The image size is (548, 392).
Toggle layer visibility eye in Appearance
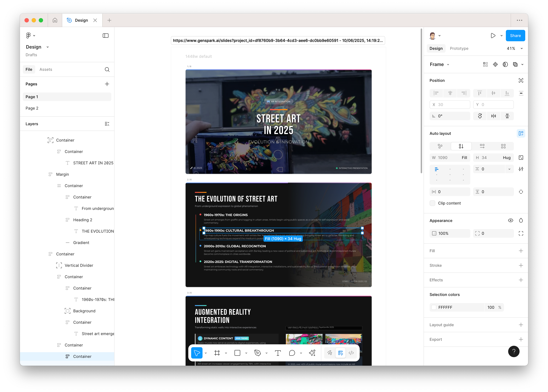511,220
